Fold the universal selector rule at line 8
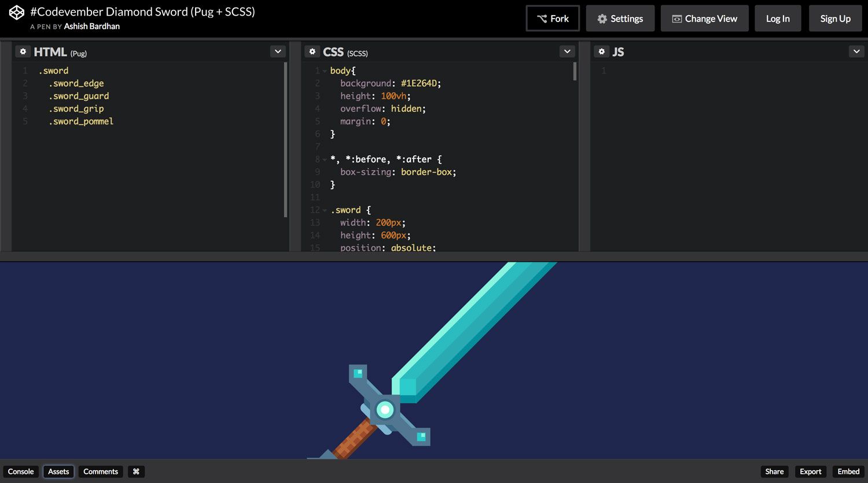The height and width of the screenshot is (483, 868). point(325,159)
